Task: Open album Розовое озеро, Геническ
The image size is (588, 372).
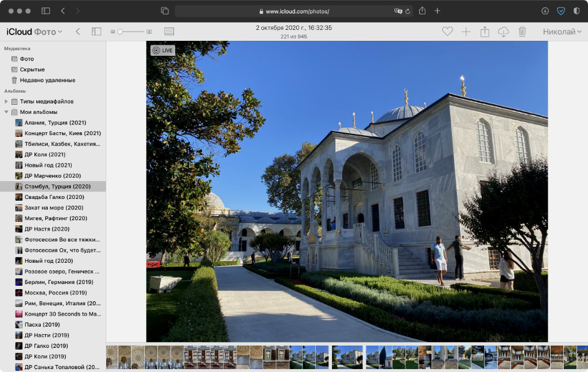Action: pyautogui.click(x=53, y=271)
